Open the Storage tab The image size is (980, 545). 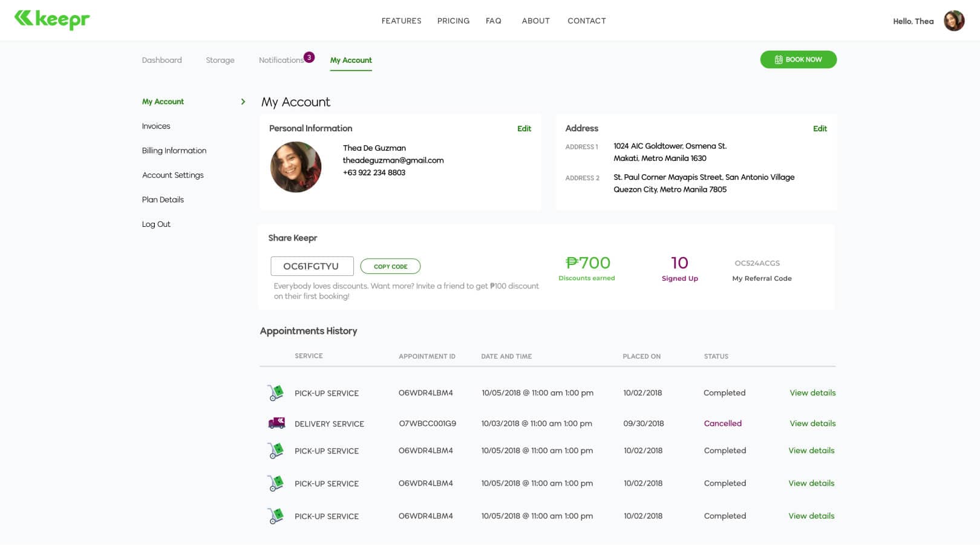click(220, 60)
